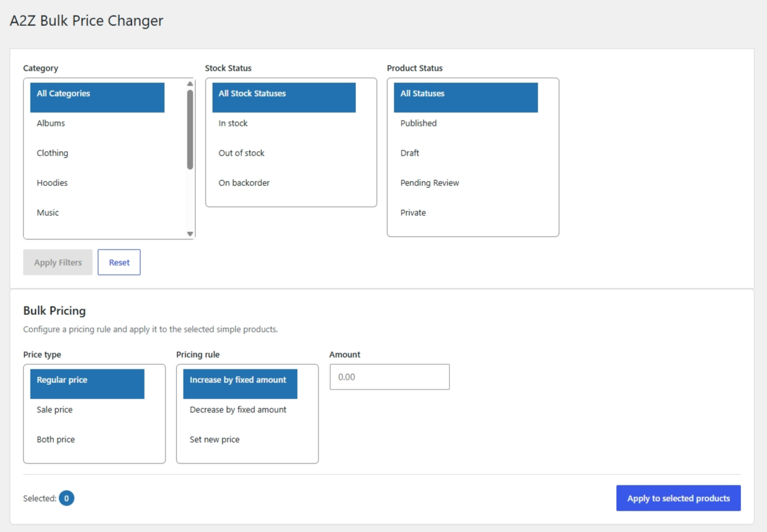This screenshot has height=532, width=767.
Task: Click the Amount label
Action: click(345, 354)
